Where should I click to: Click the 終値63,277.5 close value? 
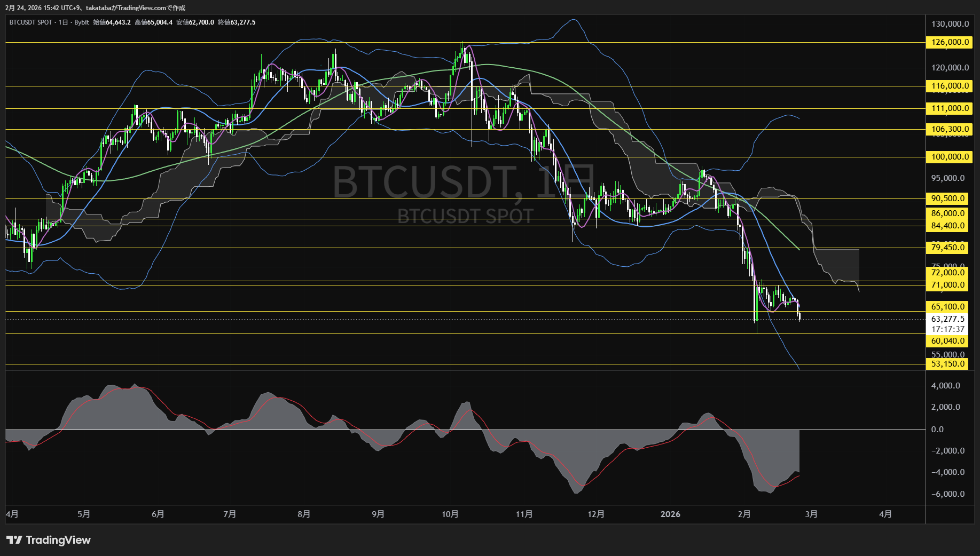(237, 22)
